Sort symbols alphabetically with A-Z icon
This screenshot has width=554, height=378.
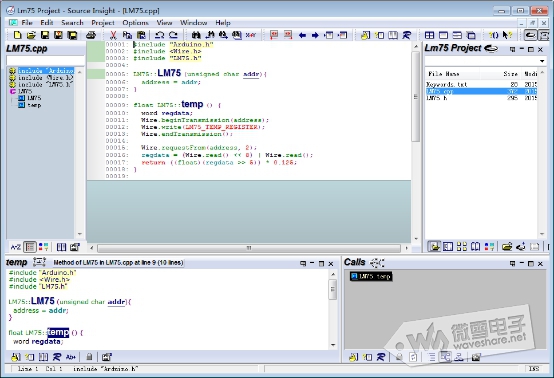point(16,247)
